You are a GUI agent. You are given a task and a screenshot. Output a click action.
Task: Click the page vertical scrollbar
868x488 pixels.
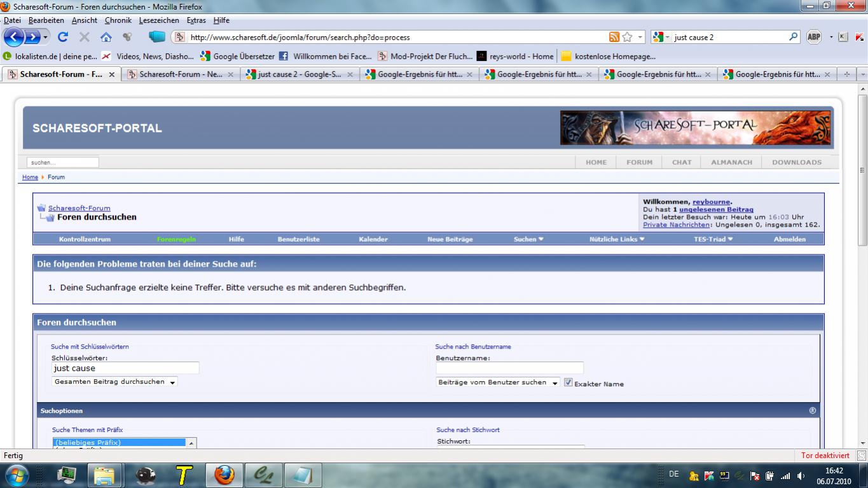(862, 254)
